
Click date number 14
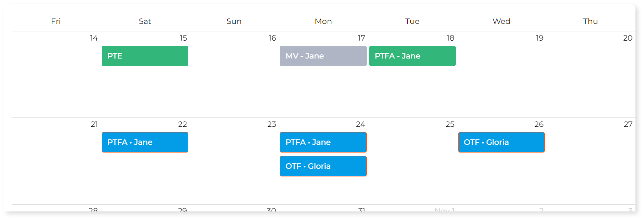[x=94, y=38]
